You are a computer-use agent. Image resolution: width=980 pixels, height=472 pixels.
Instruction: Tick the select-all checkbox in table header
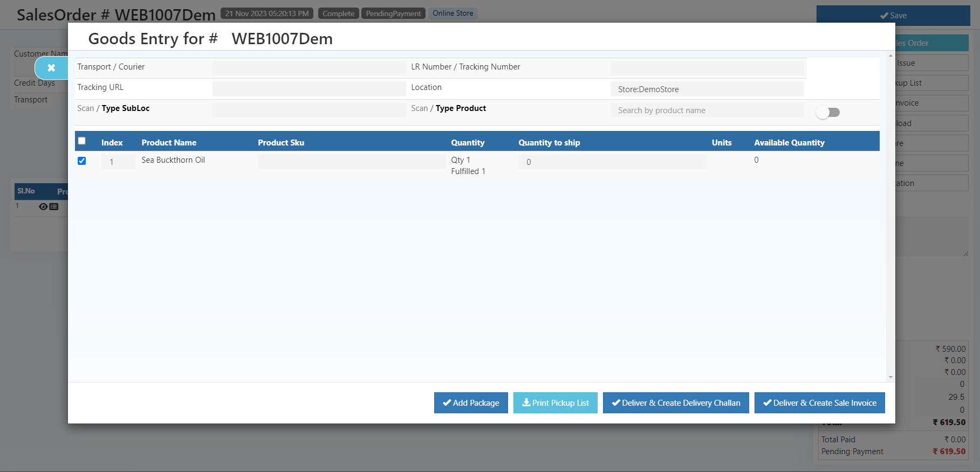[x=82, y=141]
